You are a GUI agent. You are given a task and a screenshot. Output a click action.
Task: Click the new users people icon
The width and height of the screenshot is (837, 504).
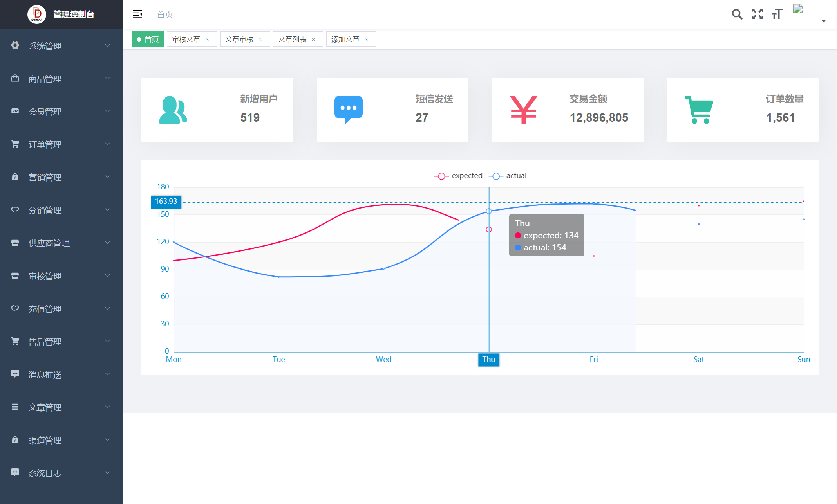point(173,110)
